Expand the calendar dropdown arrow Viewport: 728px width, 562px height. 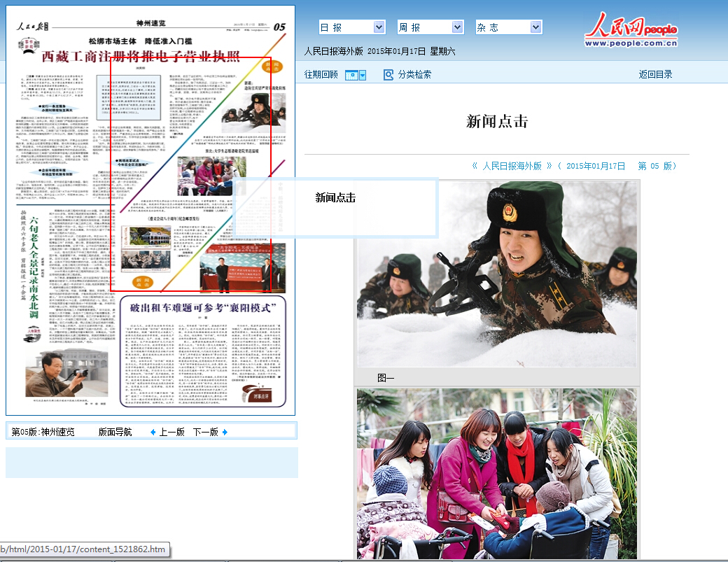click(x=363, y=75)
